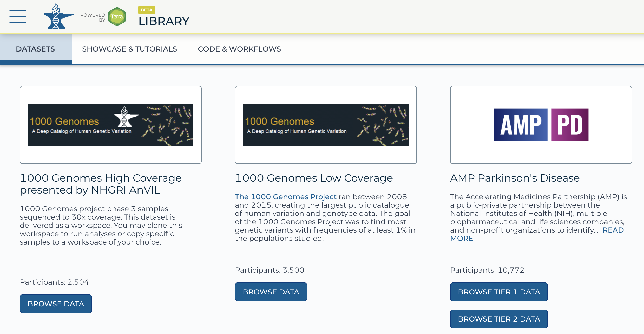Click BROWSE TIER 2 DATA button

[x=499, y=319]
